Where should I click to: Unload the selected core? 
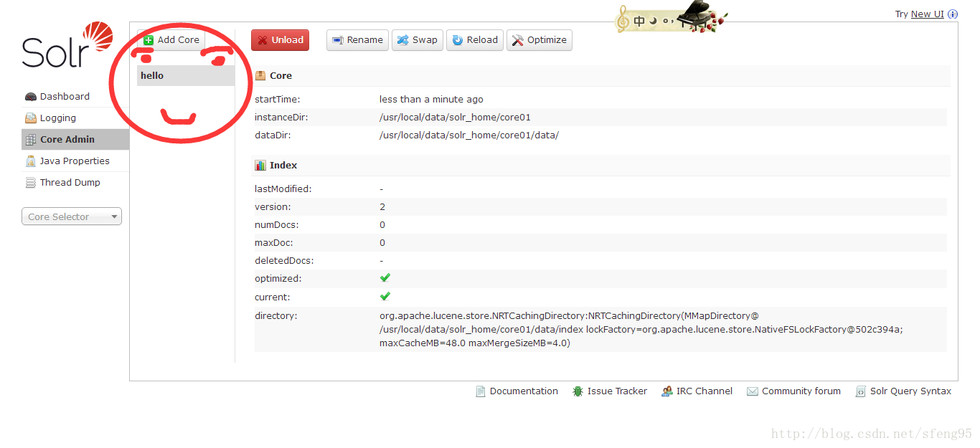tap(280, 40)
